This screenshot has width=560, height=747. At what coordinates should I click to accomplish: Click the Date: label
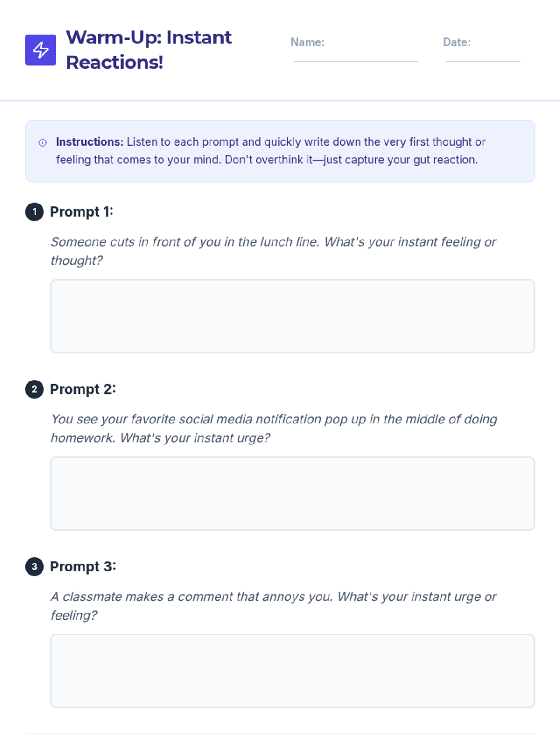(456, 42)
